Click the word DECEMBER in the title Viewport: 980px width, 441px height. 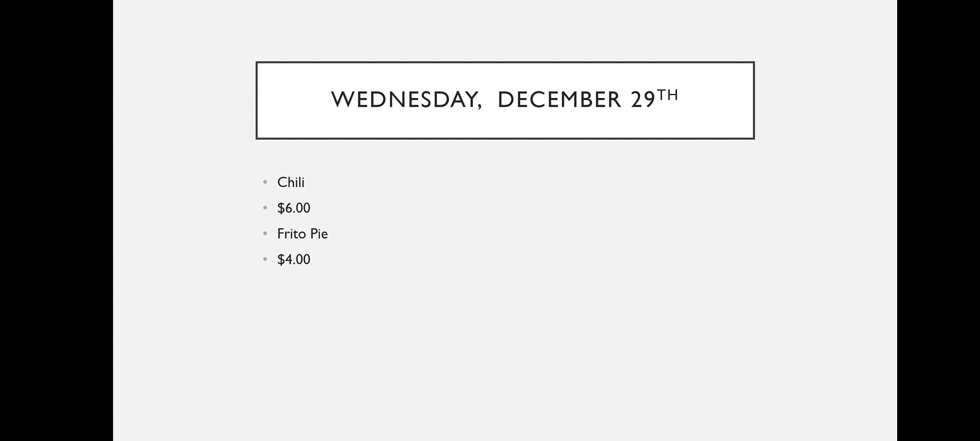click(559, 99)
